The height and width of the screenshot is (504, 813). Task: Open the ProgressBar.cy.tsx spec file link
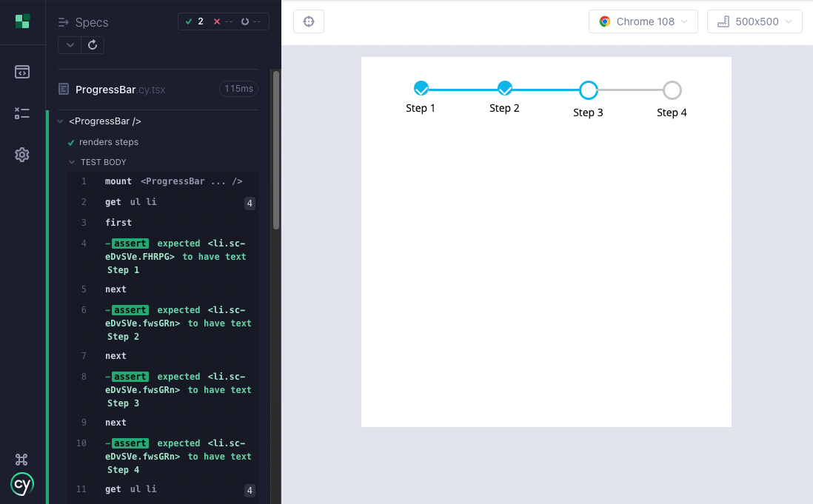pos(120,90)
